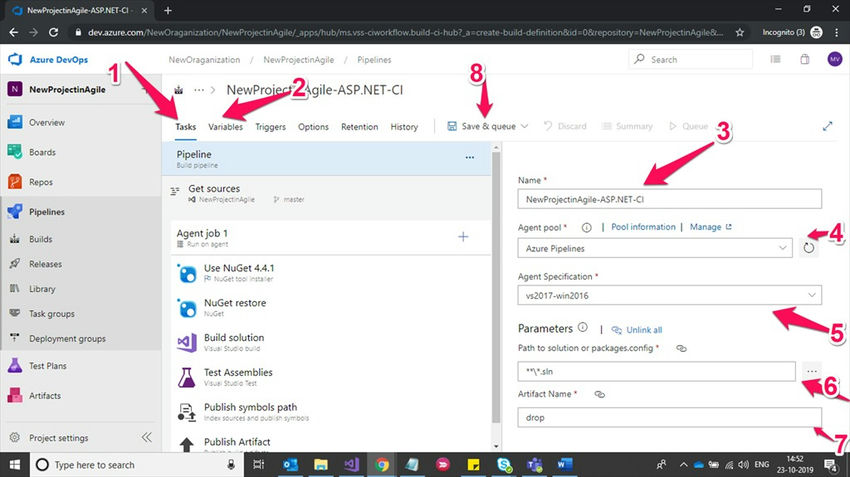Refresh the agent pool list

(808, 248)
